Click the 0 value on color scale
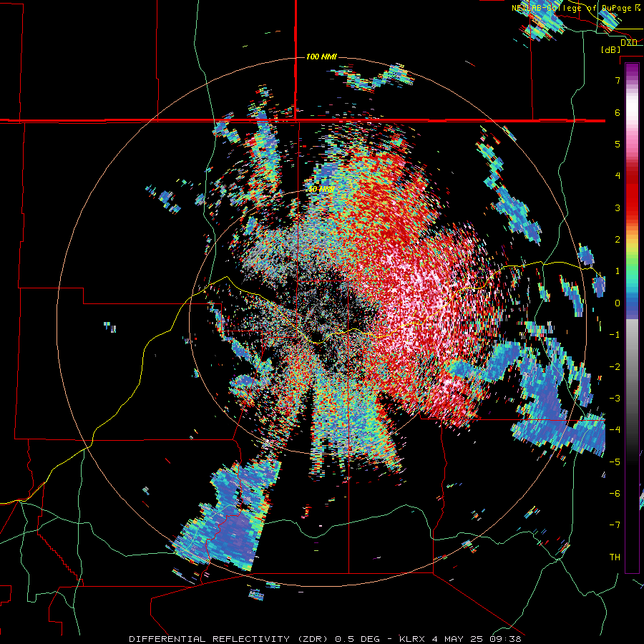Viewport: 644px width, 644px height. click(618, 303)
